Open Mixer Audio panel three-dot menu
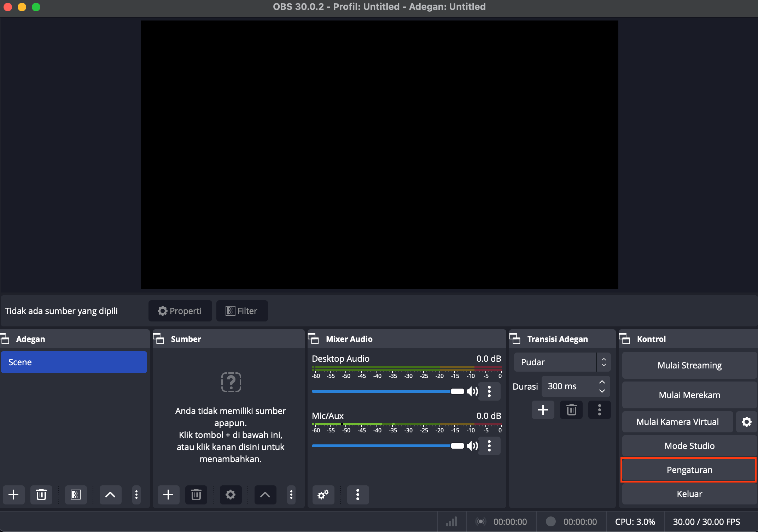 tap(358, 495)
